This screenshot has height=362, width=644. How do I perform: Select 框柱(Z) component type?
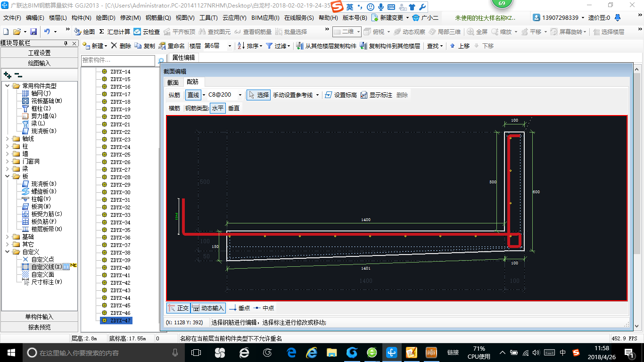click(x=37, y=108)
